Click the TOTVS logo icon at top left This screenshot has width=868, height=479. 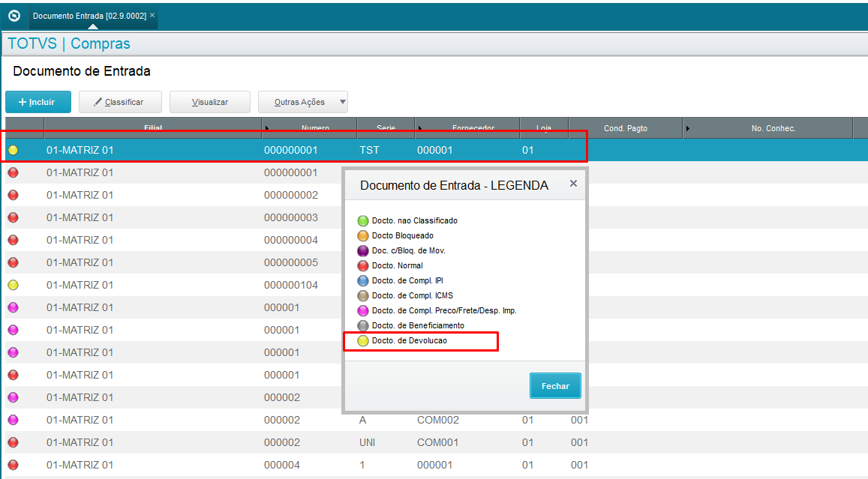(14, 16)
